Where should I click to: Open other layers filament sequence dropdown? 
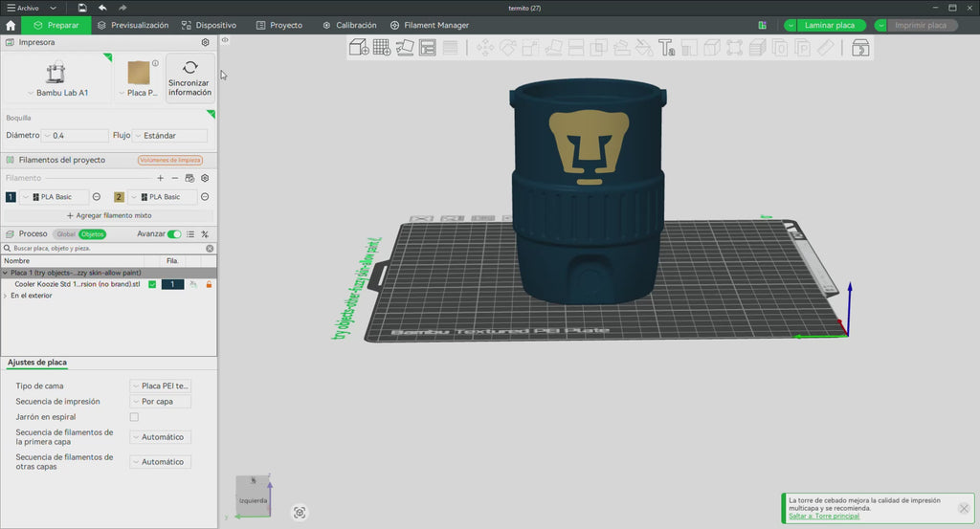[161, 462]
